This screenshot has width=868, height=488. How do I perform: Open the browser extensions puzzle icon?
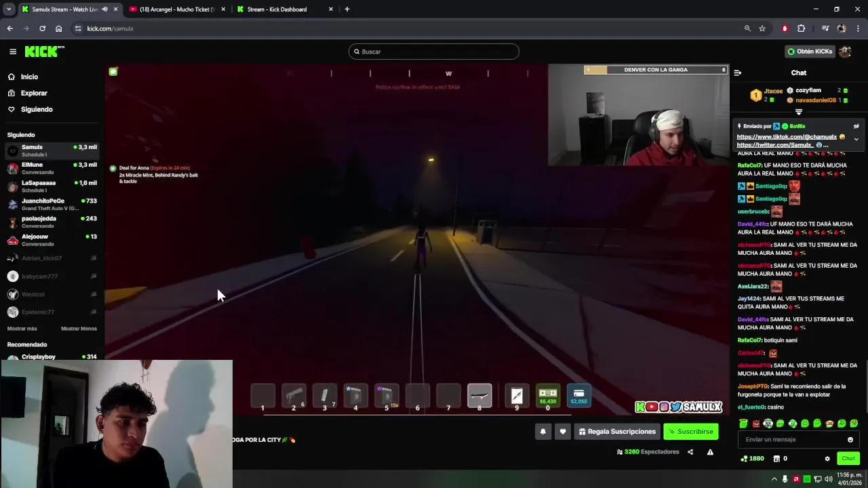(x=801, y=28)
